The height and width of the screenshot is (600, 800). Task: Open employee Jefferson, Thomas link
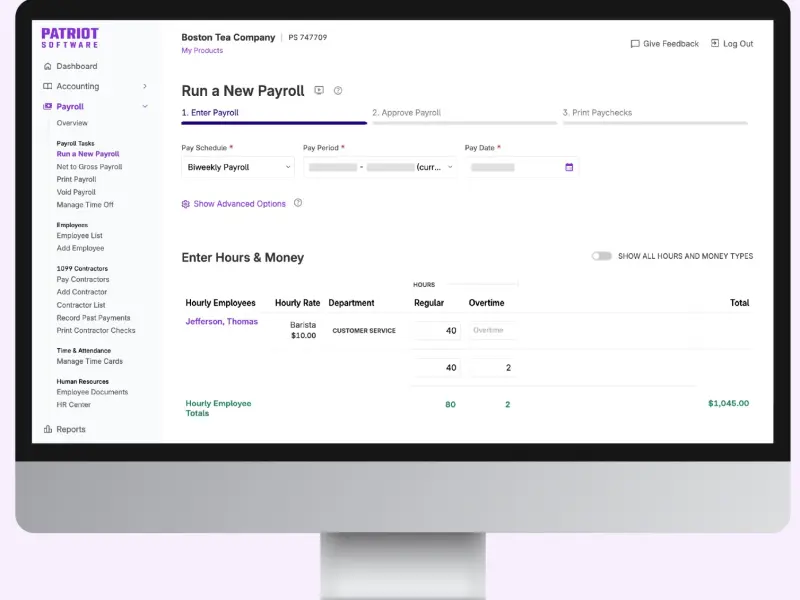pyautogui.click(x=221, y=321)
